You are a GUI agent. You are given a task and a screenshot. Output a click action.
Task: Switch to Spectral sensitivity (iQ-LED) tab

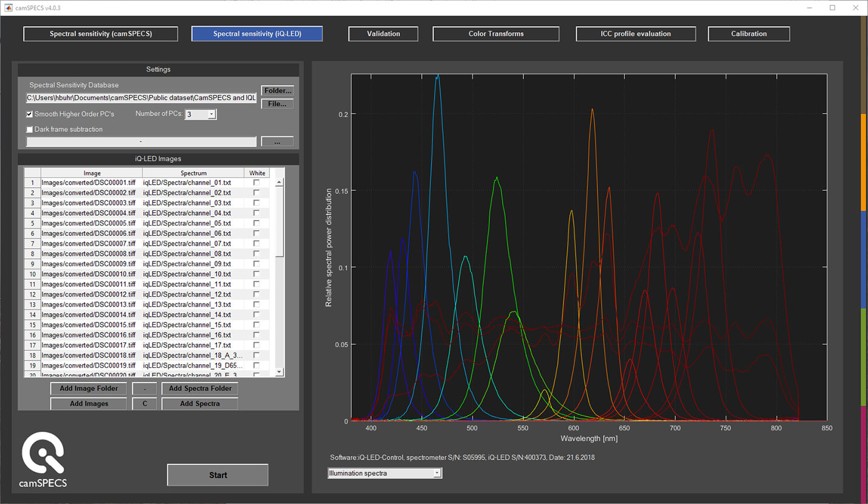click(257, 34)
